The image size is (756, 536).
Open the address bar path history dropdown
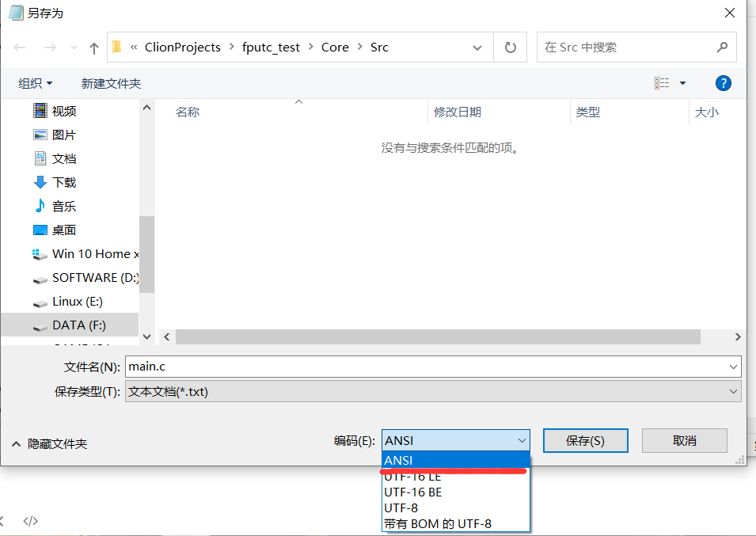pyautogui.click(x=477, y=48)
